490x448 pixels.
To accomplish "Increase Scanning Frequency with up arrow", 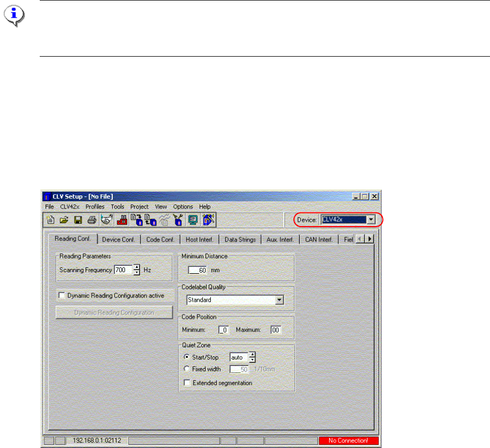I will coord(137,267).
